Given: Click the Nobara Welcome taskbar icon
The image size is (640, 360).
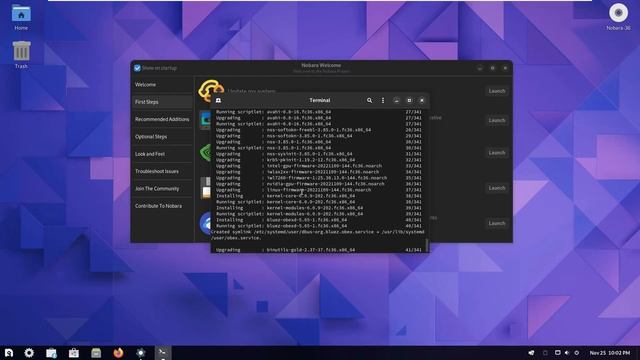Looking at the screenshot, I should [141, 353].
